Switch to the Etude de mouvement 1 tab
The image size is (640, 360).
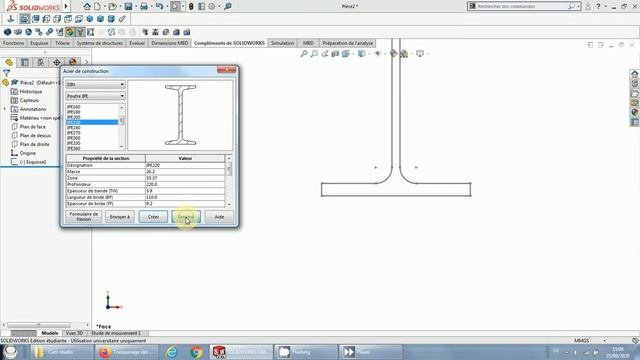(116, 333)
